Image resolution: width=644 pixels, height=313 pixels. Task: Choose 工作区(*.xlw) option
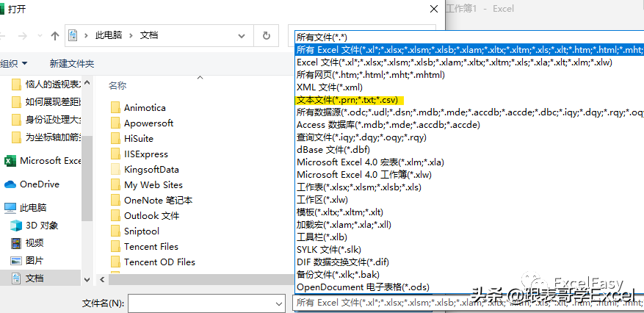(x=469, y=200)
